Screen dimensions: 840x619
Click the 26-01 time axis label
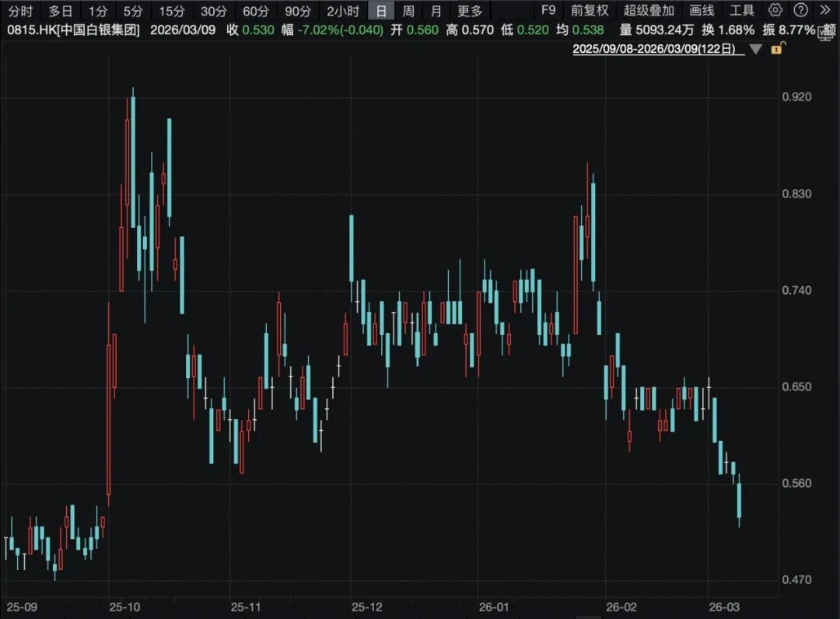coord(494,607)
